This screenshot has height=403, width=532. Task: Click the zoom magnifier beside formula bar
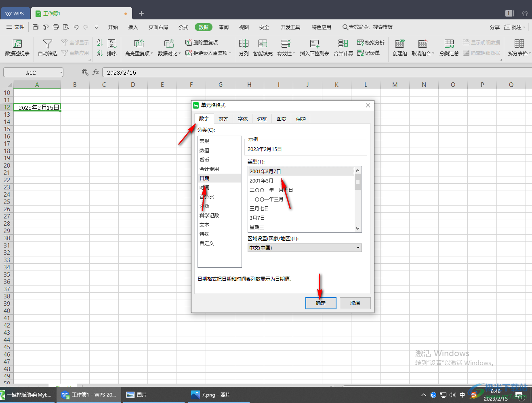point(85,72)
